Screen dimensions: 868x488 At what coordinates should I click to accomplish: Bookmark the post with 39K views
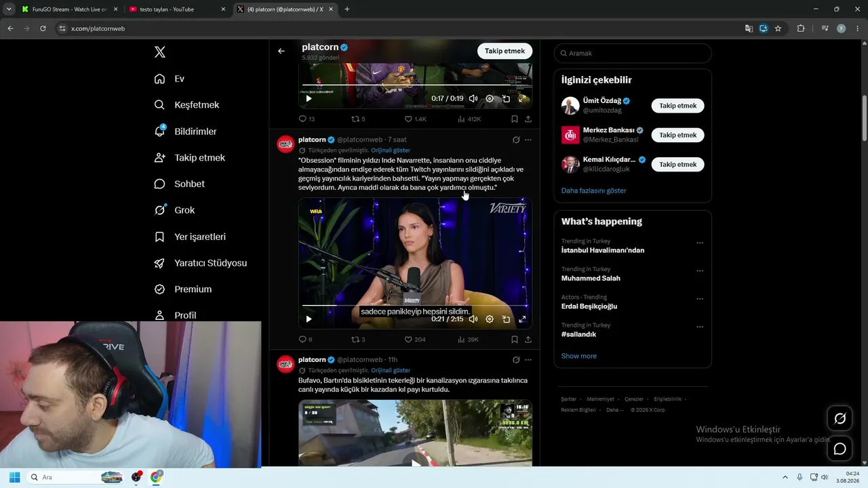click(515, 340)
